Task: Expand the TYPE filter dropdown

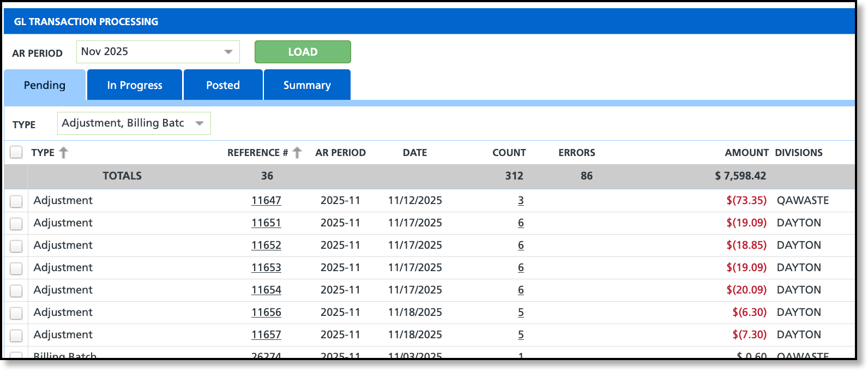Action: pos(200,123)
